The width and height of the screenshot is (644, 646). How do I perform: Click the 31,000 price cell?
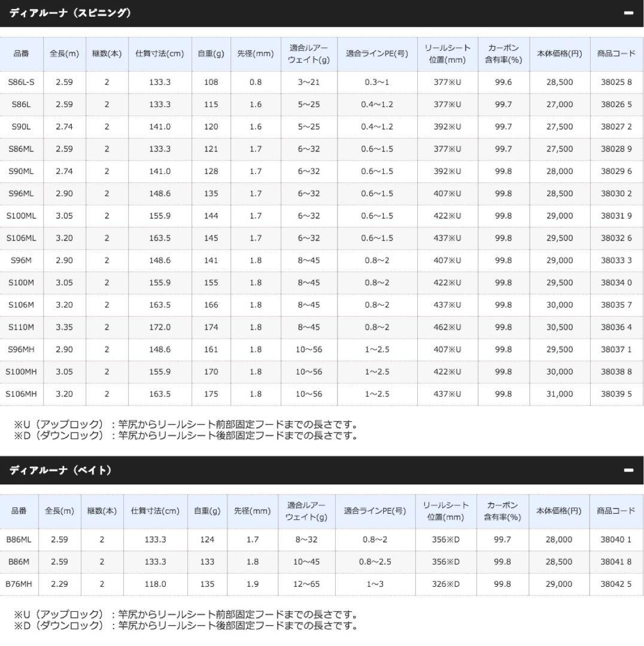click(559, 394)
